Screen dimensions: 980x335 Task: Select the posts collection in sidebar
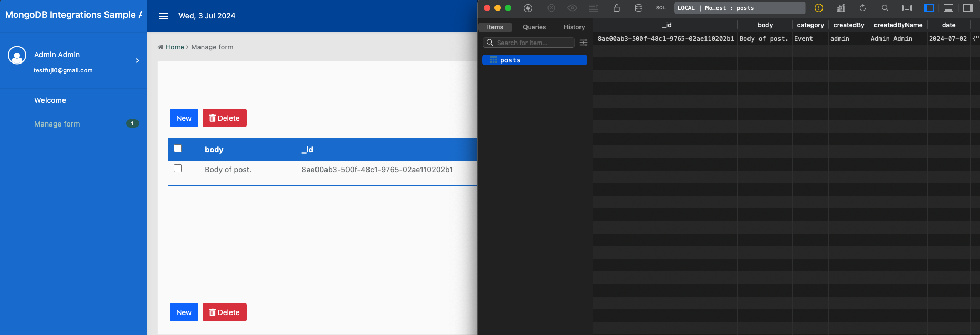pos(535,60)
